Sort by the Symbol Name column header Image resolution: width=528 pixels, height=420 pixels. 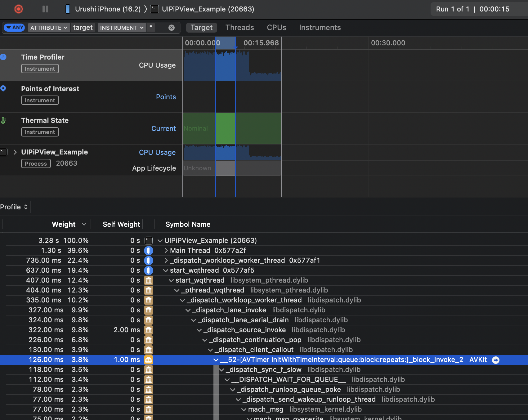pyautogui.click(x=188, y=224)
